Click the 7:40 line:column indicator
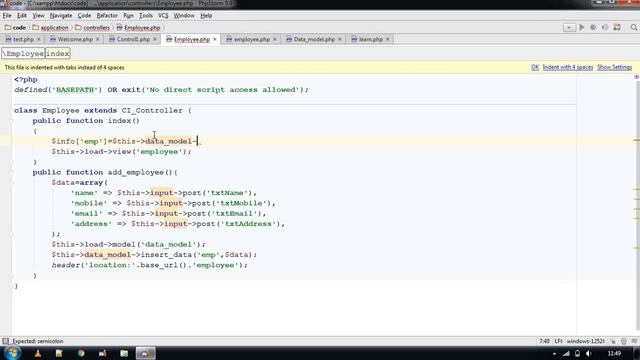Image resolution: width=640 pixels, height=360 pixels. click(x=544, y=341)
